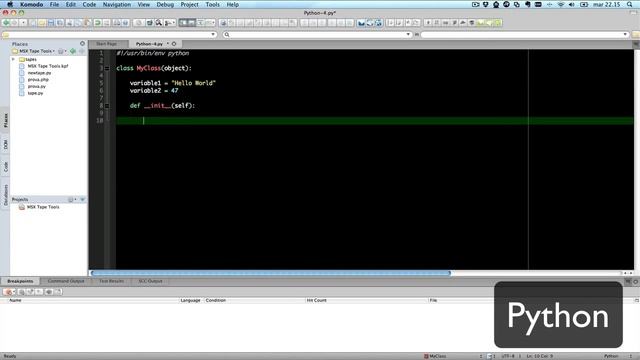Collapse the MyClass code fold marker
640x360 pixels.
point(107,68)
